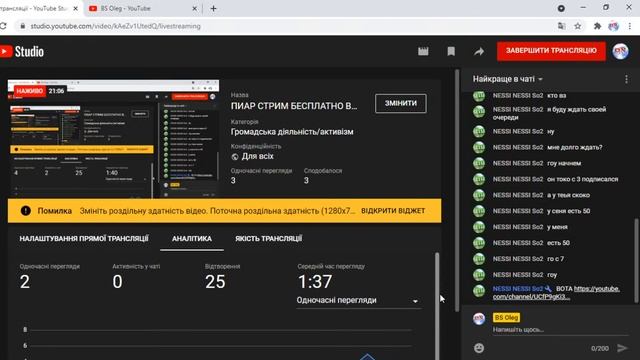Click the Змінити edit button
The image size is (640, 360).
pos(400,103)
